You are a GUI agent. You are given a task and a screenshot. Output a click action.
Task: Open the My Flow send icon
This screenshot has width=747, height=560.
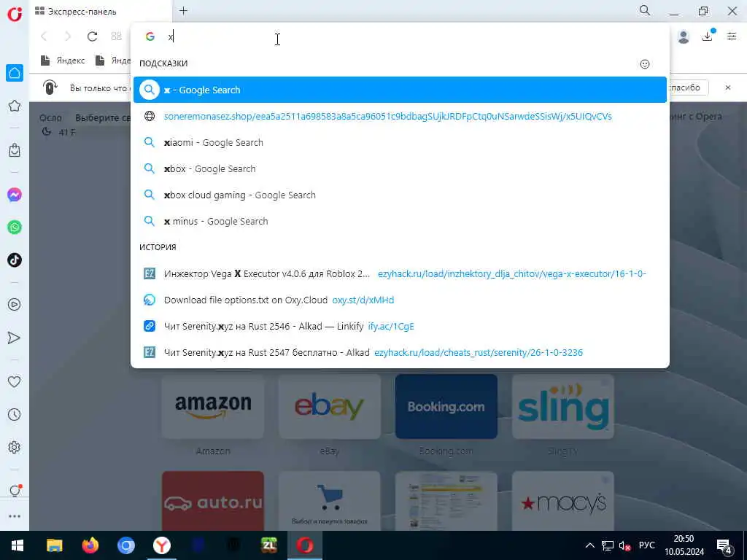pyautogui.click(x=15, y=338)
